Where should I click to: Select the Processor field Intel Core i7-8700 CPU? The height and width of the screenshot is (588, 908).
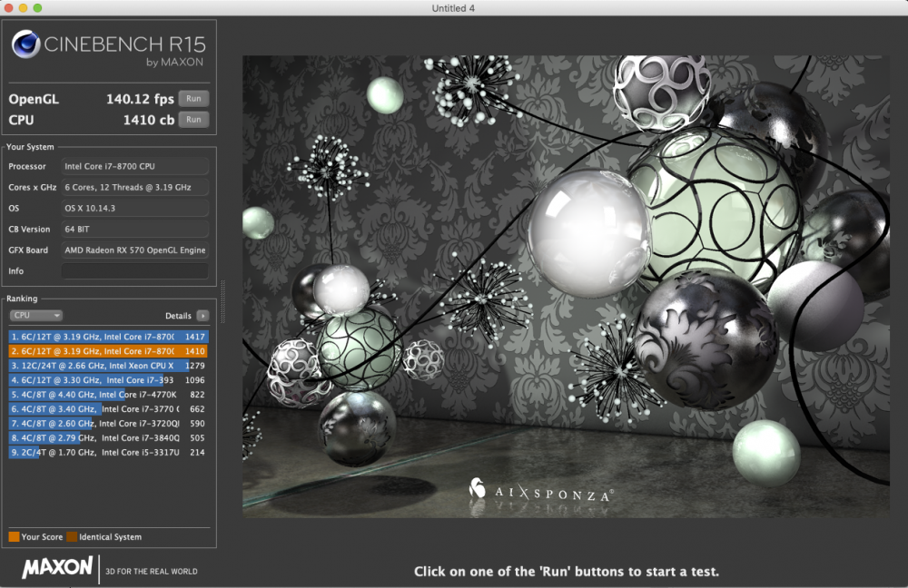click(135, 166)
